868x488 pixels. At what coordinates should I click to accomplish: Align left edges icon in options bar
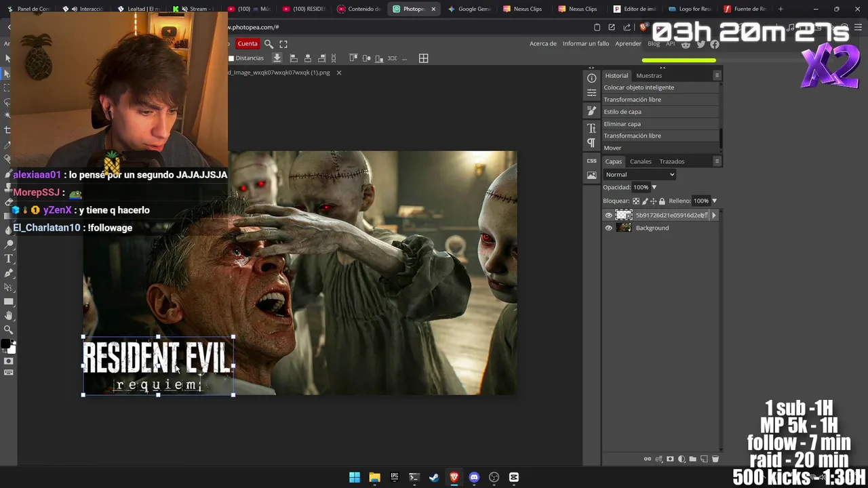294,58
